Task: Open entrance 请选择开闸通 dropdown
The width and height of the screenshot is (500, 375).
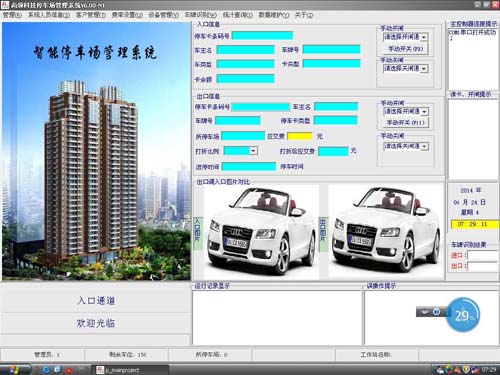Action: [x=424, y=37]
